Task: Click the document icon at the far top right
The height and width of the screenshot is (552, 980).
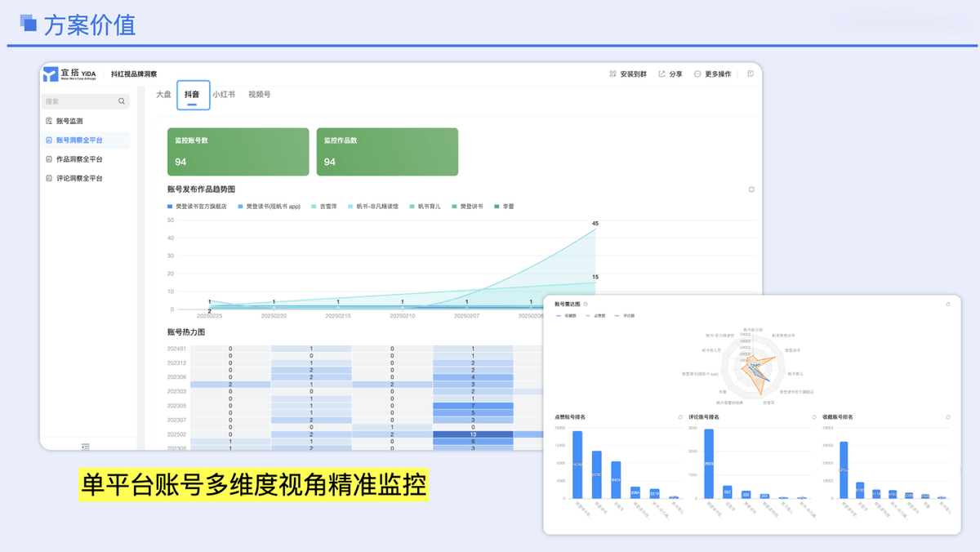Action: tap(749, 73)
